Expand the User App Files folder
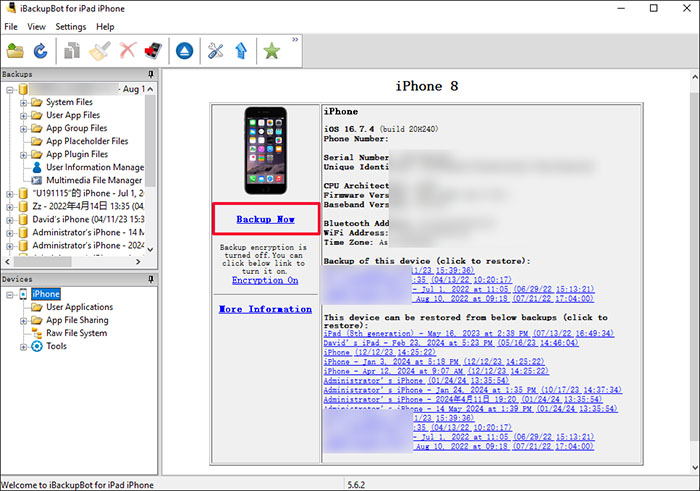 coord(23,116)
